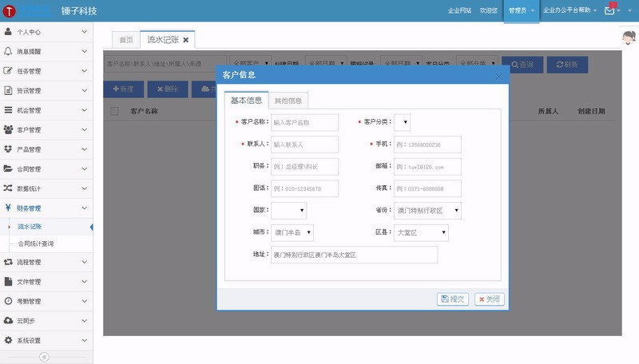Open the mail notification icon
This screenshot has width=639, height=364.
pos(609,10)
